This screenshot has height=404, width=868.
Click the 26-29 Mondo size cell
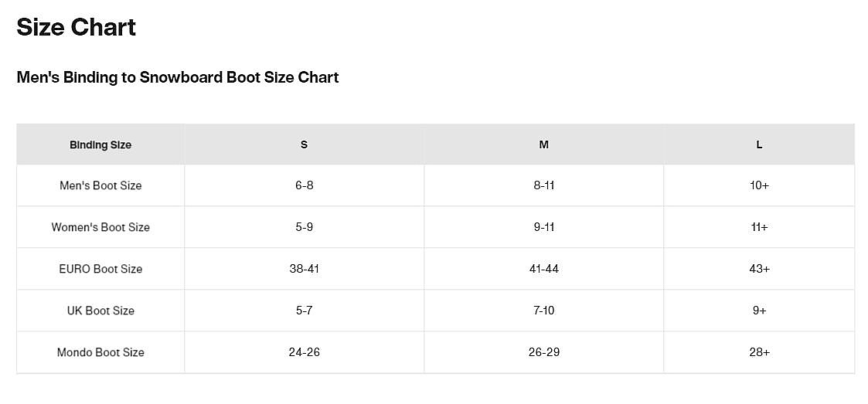(x=544, y=352)
